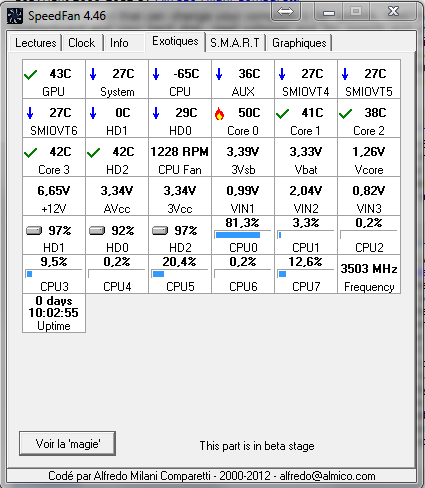Click the 3,39V 3Vsb voltage cell
Viewport: 425px width, 488px height.
(x=243, y=157)
